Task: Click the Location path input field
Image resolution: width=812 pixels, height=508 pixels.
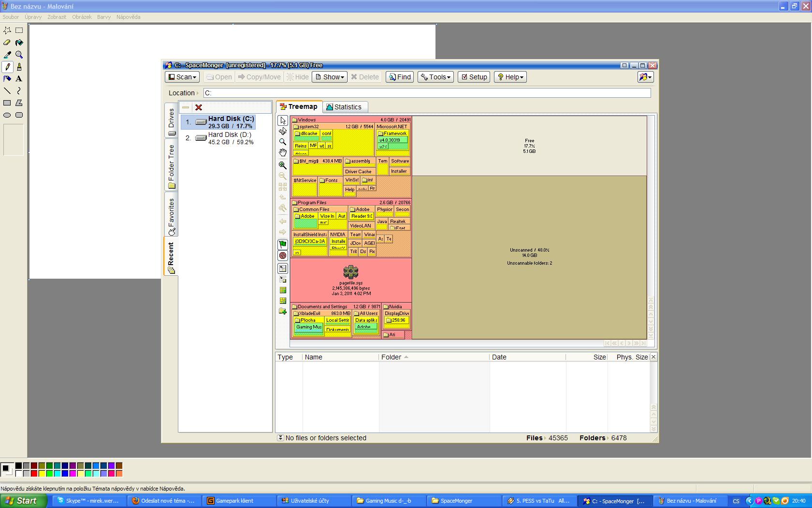Action: tap(427, 93)
